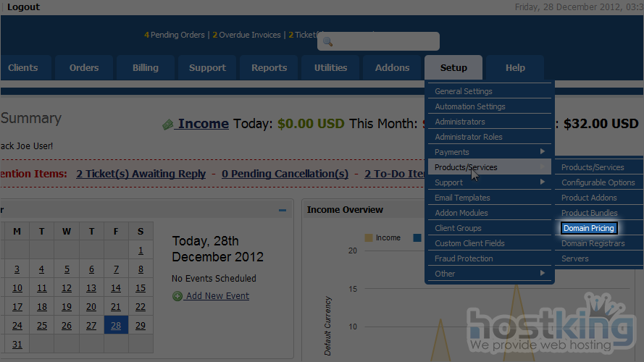Click inside the search input field
Screen dimensions: 644x362
pos(384,42)
